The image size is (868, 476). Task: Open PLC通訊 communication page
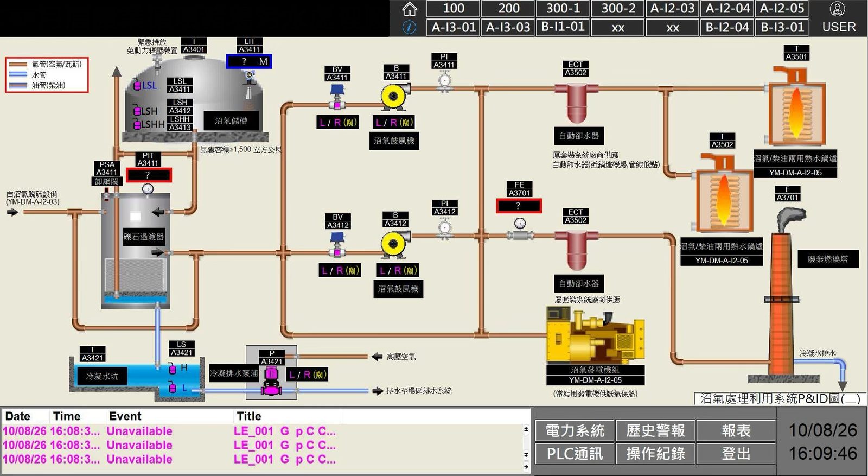[575, 453]
